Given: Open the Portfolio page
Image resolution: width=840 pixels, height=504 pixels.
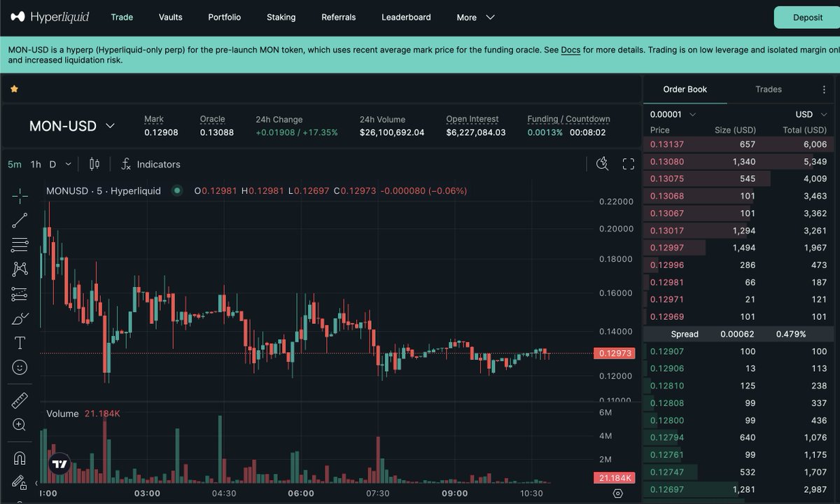Looking at the screenshot, I should click(x=225, y=17).
